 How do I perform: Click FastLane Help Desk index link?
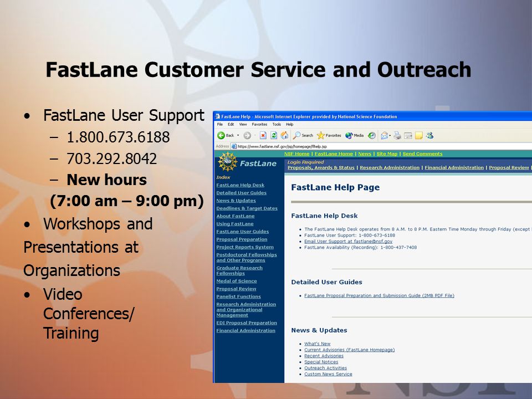click(x=240, y=185)
